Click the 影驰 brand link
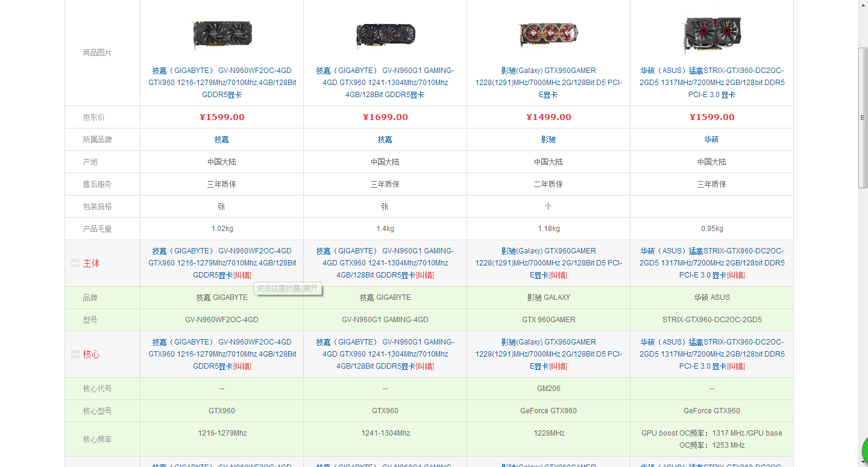Screen dimensions: 868x467 [549, 139]
